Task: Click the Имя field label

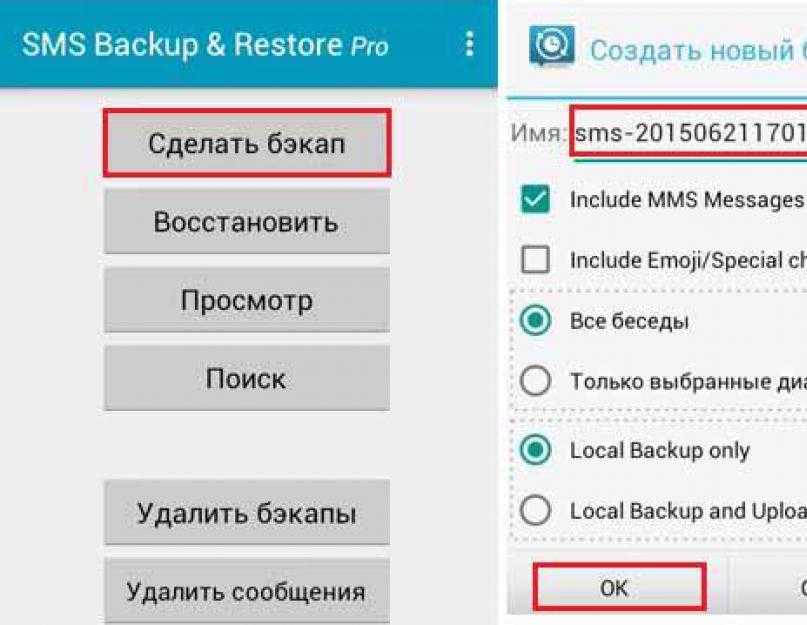Action: tap(537, 133)
